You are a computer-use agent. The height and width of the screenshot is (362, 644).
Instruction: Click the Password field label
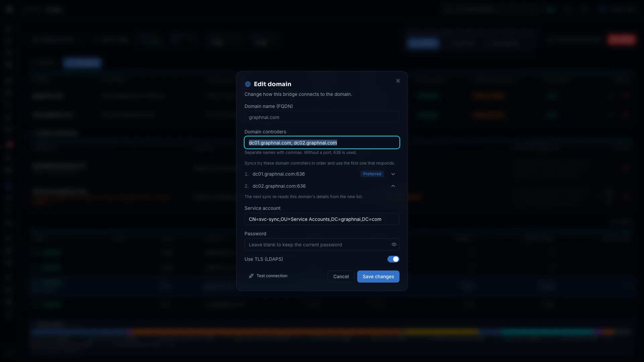tap(255, 234)
